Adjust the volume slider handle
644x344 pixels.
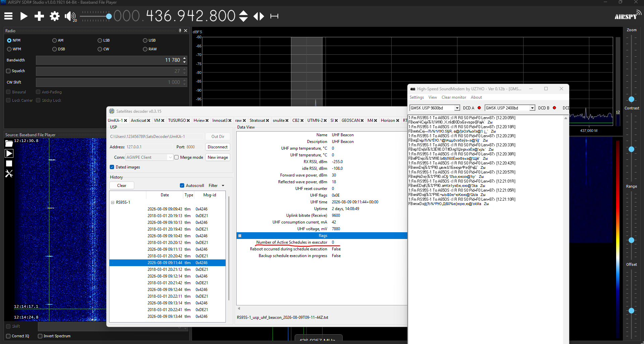pos(109,16)
